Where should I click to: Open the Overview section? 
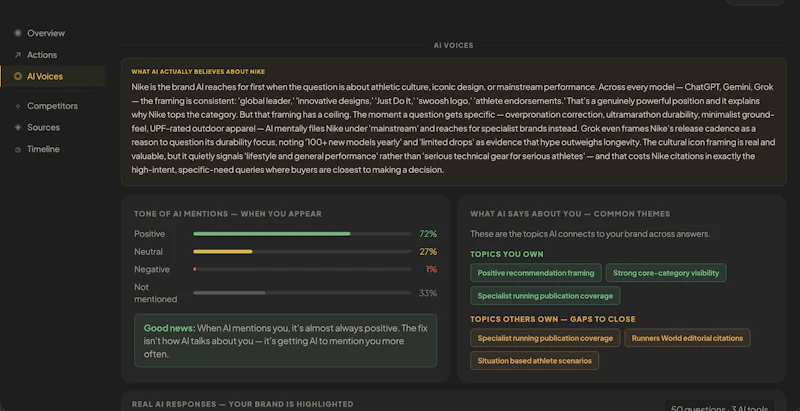46,33
